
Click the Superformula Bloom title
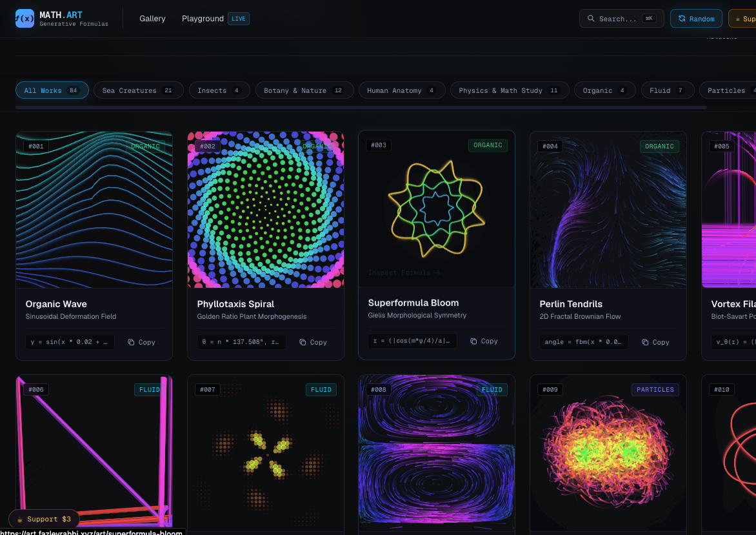pos(413,303)
